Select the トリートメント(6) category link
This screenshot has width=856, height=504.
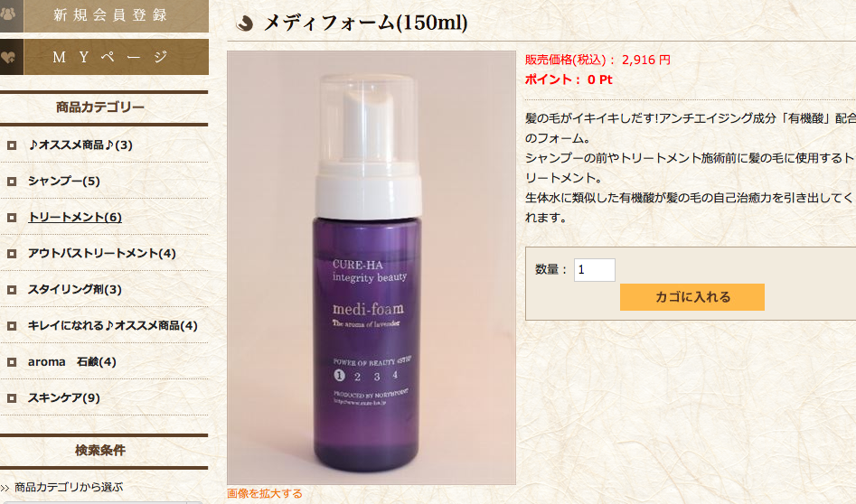tap(75, 217)
